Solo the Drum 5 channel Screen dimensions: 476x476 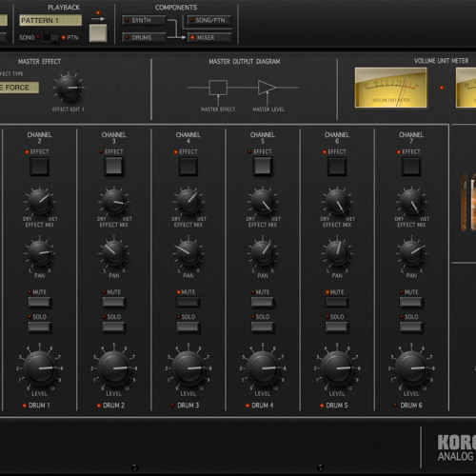(337, 327)
